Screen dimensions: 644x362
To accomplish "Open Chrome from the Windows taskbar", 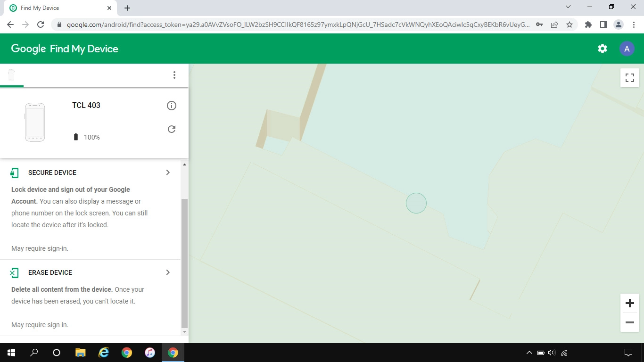I will coord(173,352).
